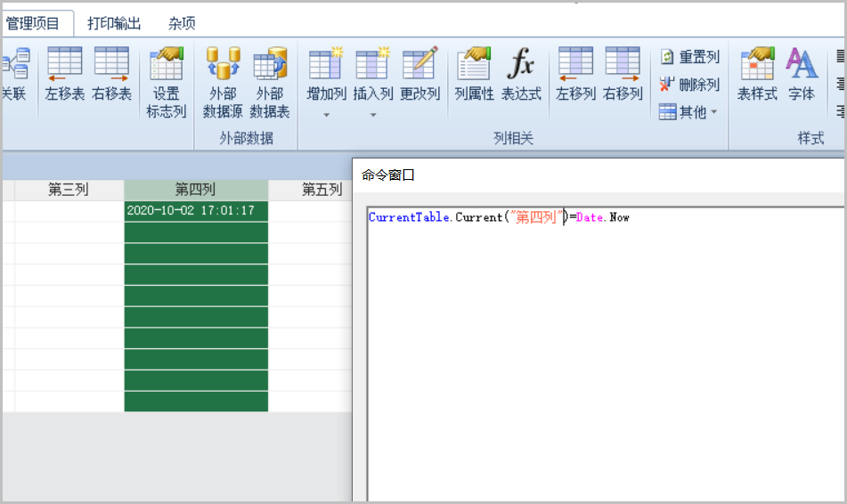
Task: Click the 左移列 (move column left) icon
Action: [x=575, y=73]
